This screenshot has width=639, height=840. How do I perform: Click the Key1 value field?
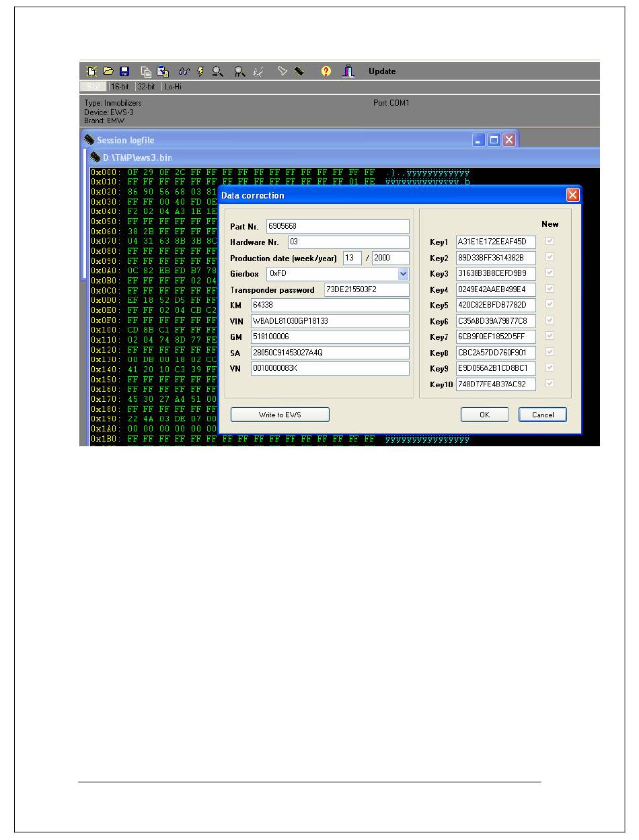pyautogui.click(x=496, y=242)
